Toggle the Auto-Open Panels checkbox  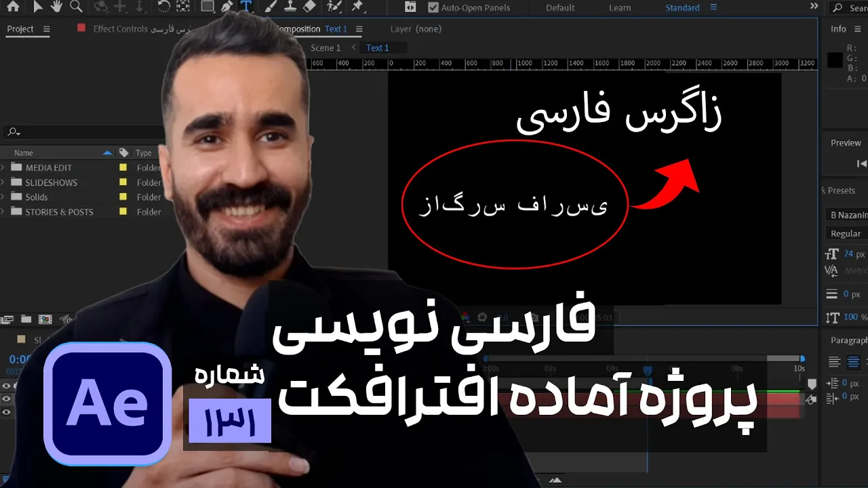[433, 7]
